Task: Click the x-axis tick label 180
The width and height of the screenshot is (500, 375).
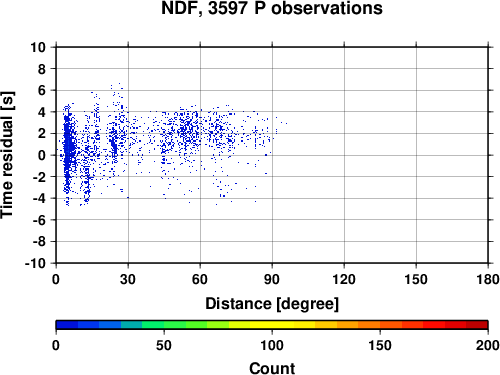Action: point(488,279)
